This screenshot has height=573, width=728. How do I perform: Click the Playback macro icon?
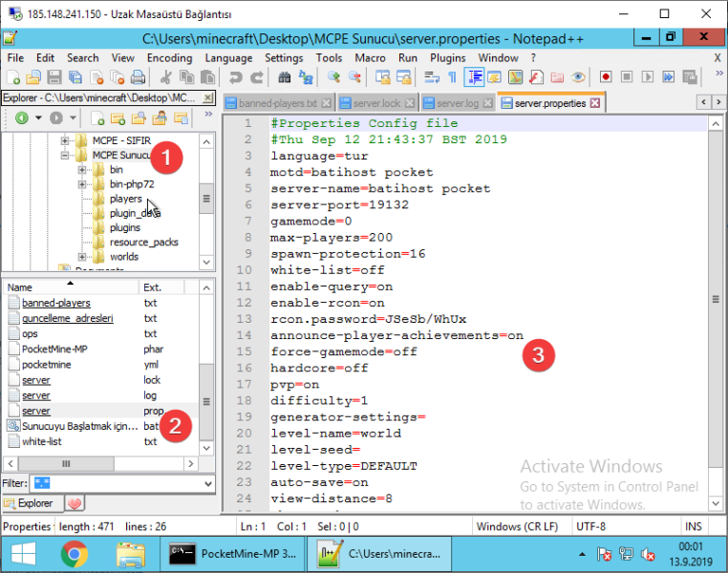(x=647, y=77)
